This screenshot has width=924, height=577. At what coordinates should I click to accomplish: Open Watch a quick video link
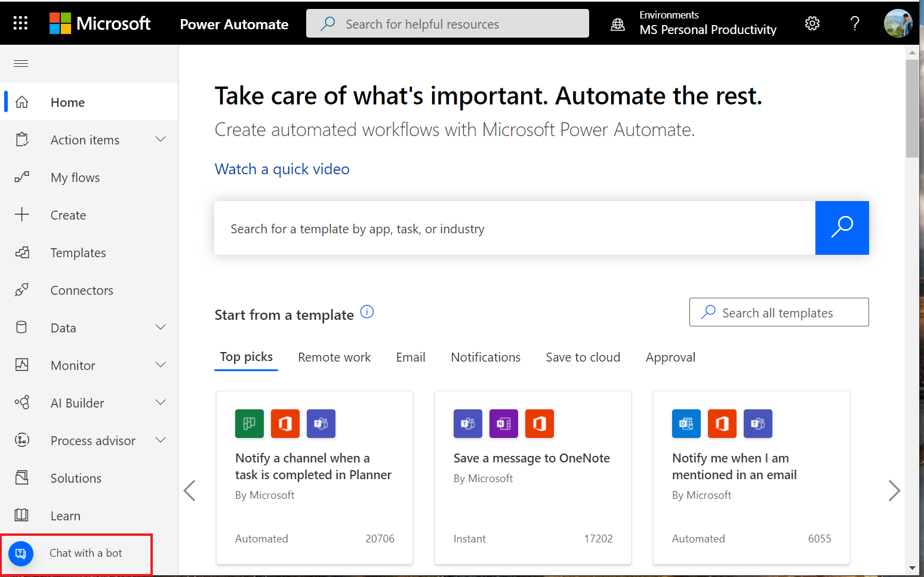pyautogui.click(x=282, y=169)
